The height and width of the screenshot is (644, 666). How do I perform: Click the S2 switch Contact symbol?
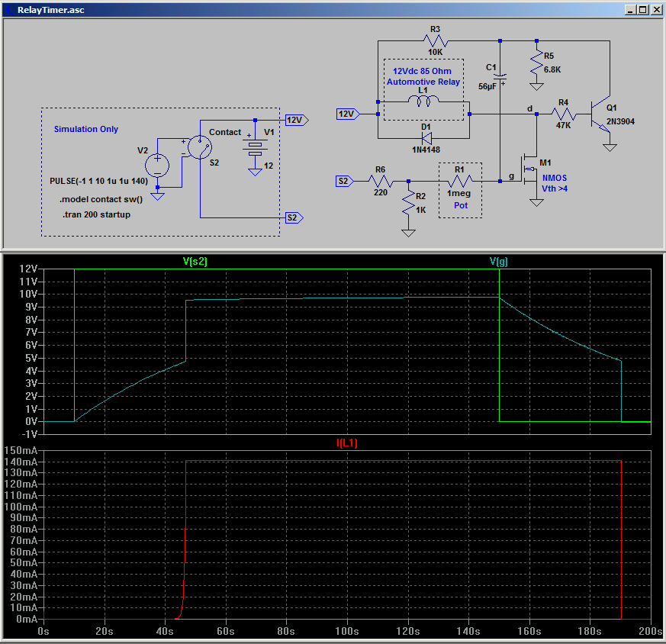click(200, 147)
